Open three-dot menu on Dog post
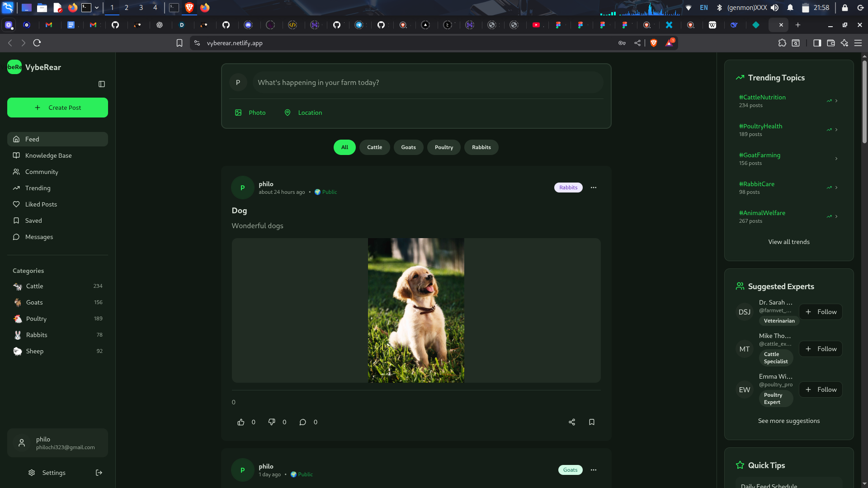The image size is (868, 488). (x=594, y=188)
